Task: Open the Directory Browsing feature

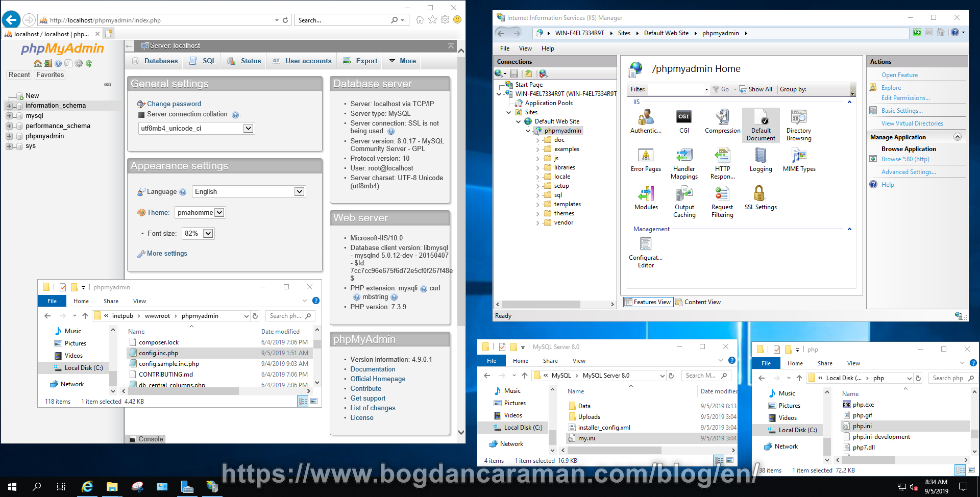Action: (799, 125)
